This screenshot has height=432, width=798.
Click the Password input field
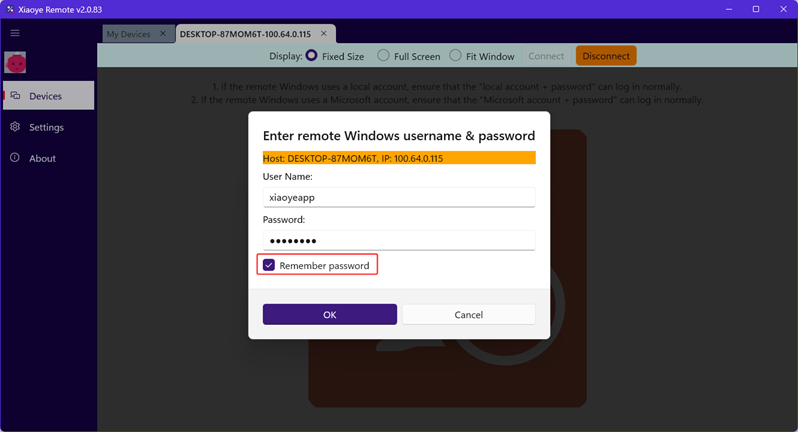pos(399,241)
